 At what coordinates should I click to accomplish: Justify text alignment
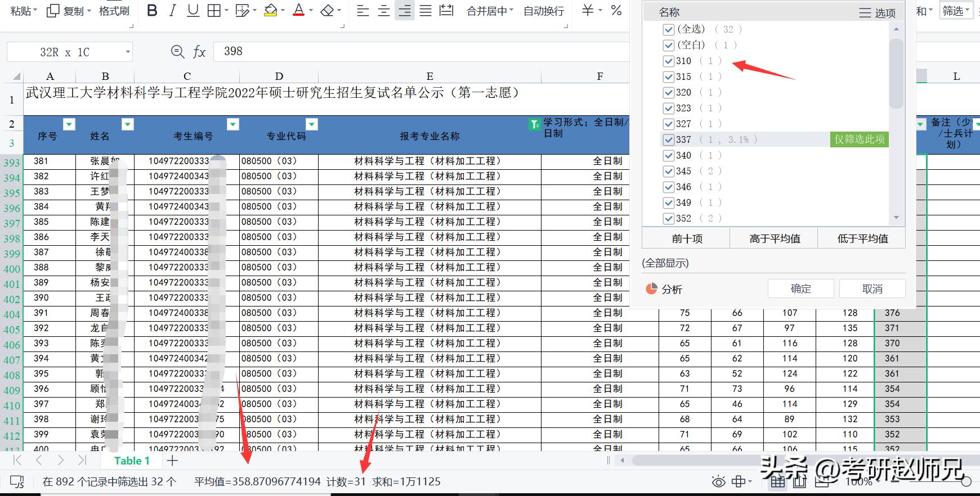[426, 11]
